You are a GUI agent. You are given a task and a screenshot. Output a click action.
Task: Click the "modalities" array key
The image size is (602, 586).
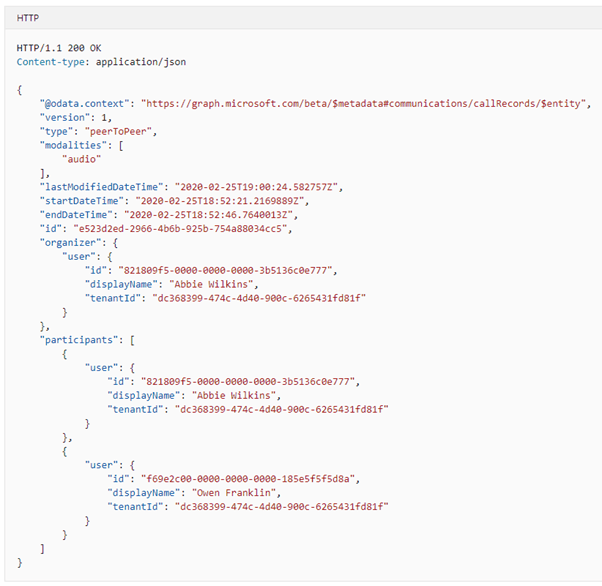(x=71, y=145)
